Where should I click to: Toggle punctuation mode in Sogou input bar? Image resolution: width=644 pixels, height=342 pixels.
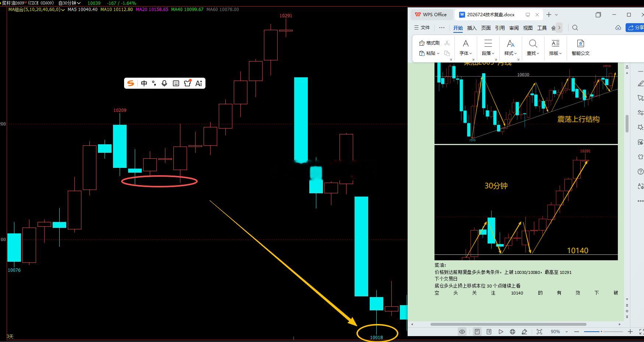coord(154,83)
